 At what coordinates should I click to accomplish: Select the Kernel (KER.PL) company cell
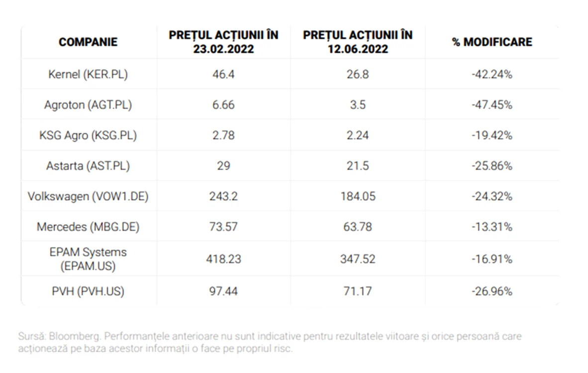tap(88, 74)
